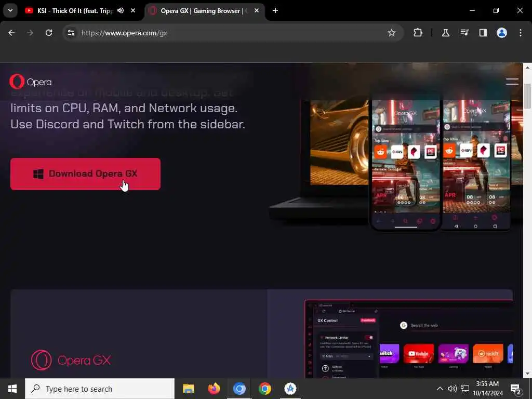This screenshot has width=532, height=399.
Task: Mute the KSI tab via speaker icon
Action: (x=121, y=10)
